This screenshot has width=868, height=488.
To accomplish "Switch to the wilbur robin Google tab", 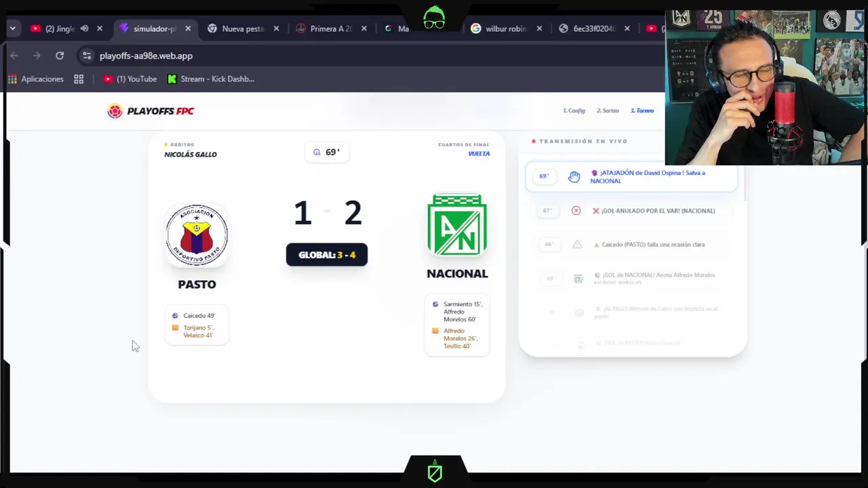I will [x=506, y=28].
